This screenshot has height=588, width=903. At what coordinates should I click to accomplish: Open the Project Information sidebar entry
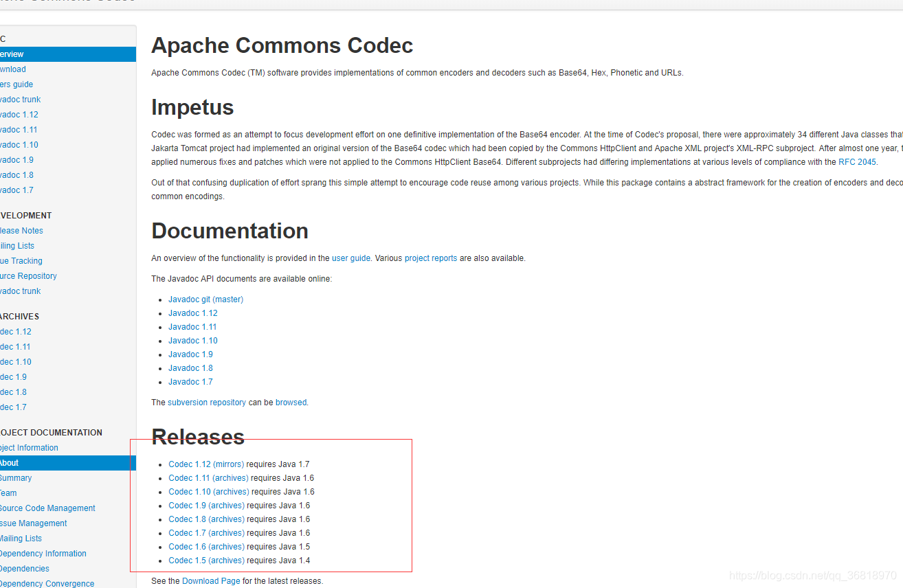(29, 447)
